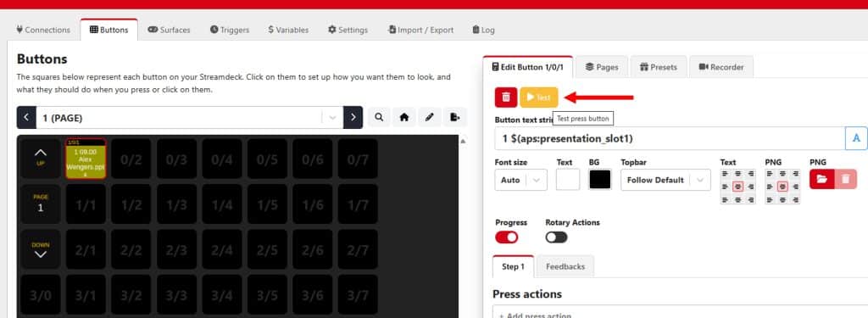Select grid button 1/4
Image resolution: width=868 pixels, height=318 pixels.
pyautogui.click(x=222, y=204)
